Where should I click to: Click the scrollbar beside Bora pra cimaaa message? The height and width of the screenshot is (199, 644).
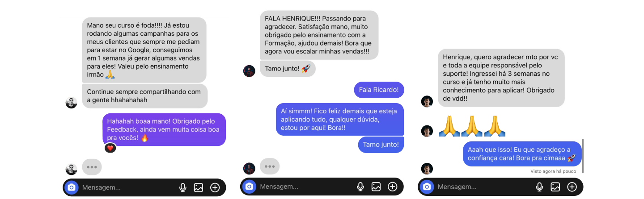point(583,156)
